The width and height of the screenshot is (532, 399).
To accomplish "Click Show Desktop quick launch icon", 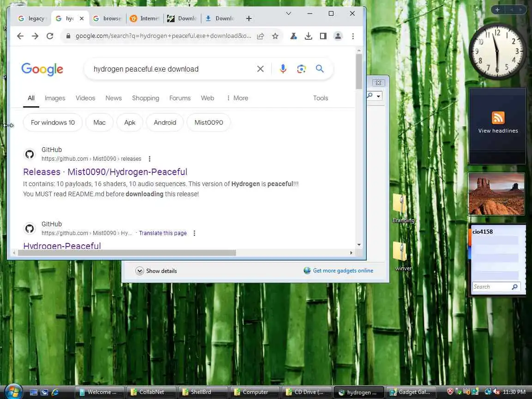I will (34, 392).
